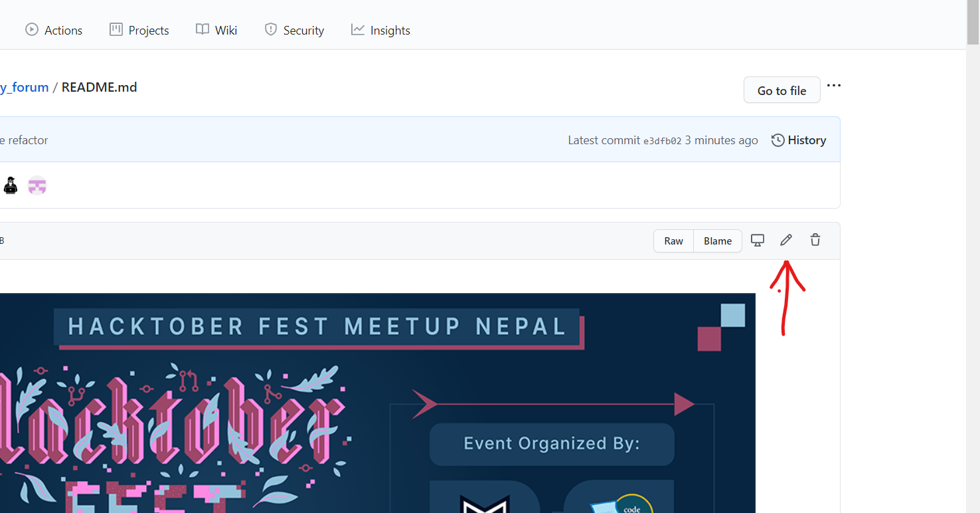Open the Projects tab

(x=139, y=30)
